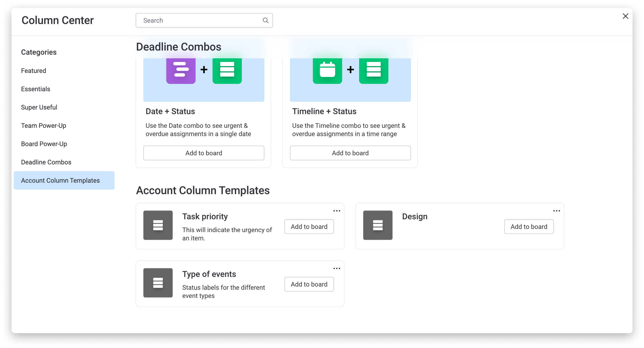This screenshot has width=644, height=348.
Task: Focus the Column Center search field
Action: pos(200,21)
